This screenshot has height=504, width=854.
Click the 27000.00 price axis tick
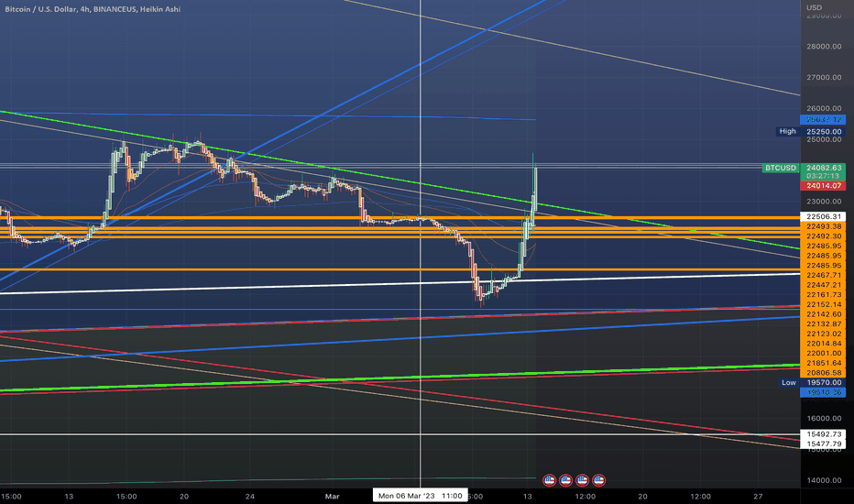pos(824,77)
